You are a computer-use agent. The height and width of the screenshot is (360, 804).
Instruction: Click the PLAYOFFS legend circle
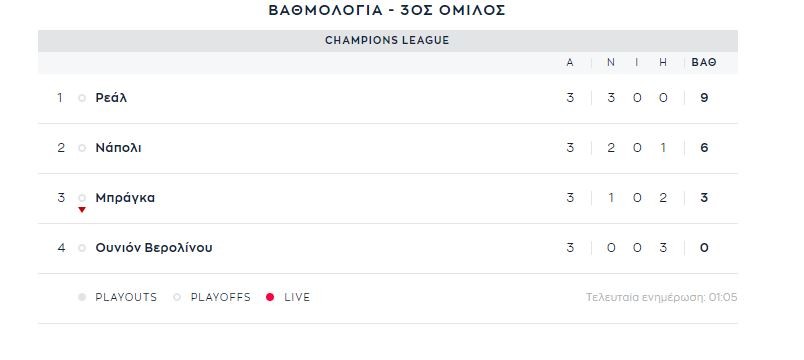click(177, 297)
